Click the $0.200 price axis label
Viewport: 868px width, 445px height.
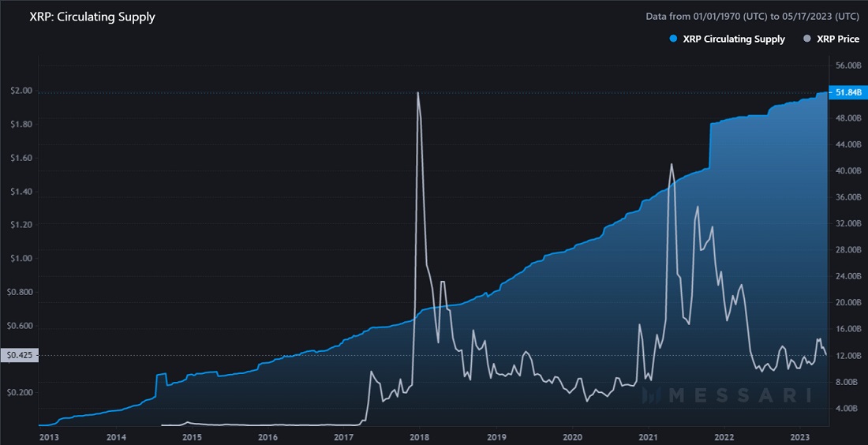click(x=20, y=393)
